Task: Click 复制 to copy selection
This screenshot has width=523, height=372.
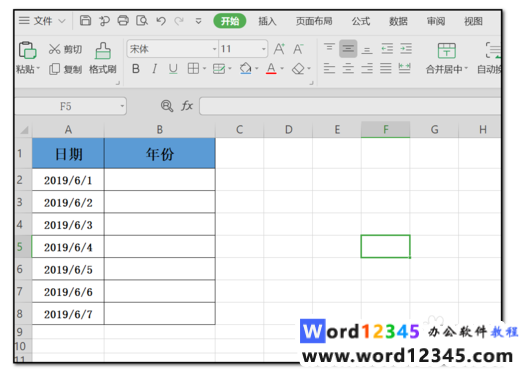Action: tap(65, 69)
